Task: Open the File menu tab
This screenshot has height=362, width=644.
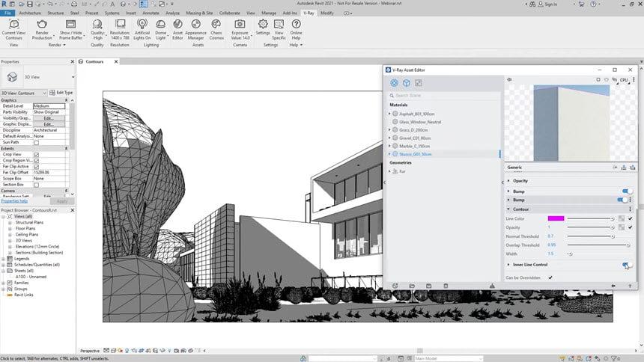Action: [x=7, y=13]
